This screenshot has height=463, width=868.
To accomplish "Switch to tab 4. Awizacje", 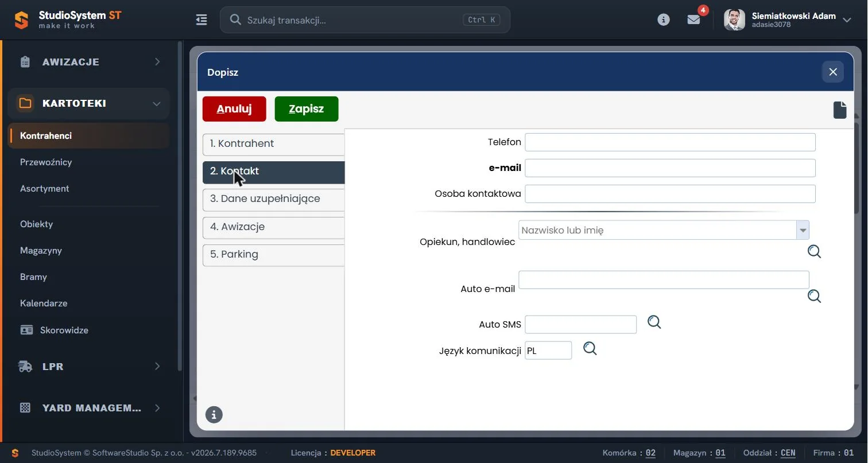I will [x=273, y=228].
